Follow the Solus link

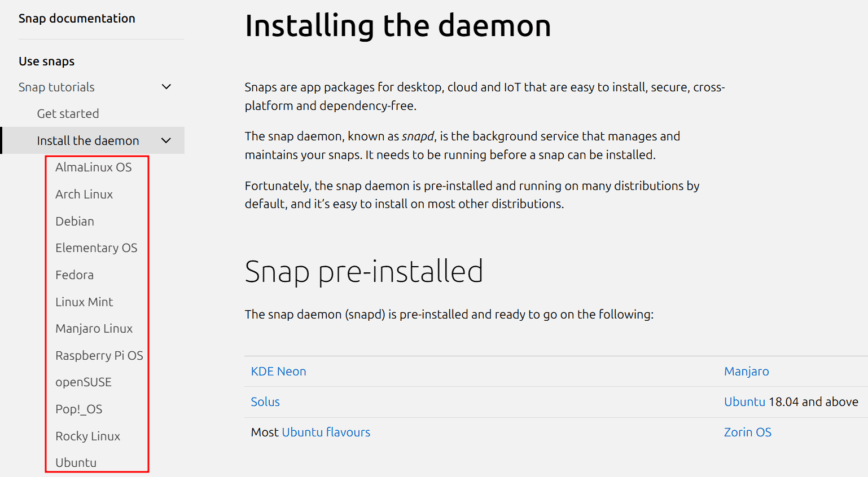(x=265, y=402)
